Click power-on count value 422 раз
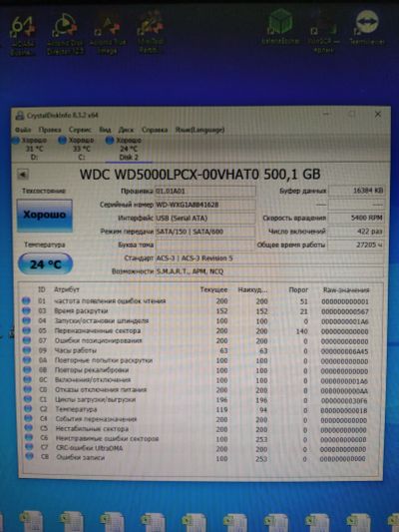This screenshot has width=399, height=532. coord(356,232)
